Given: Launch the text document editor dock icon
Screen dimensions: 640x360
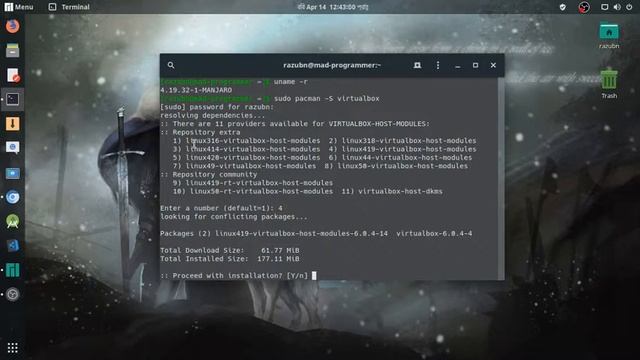Looking at the screenshot, I should tap(13, 75).
